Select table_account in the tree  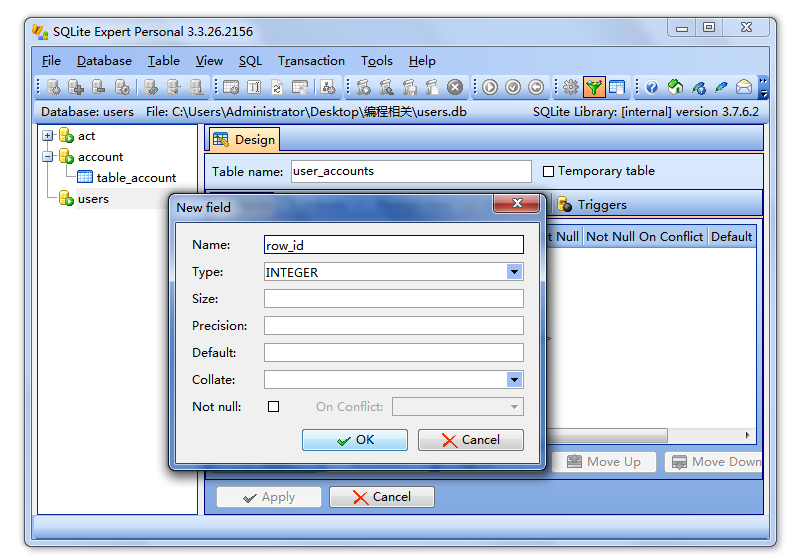coord(136,177)
